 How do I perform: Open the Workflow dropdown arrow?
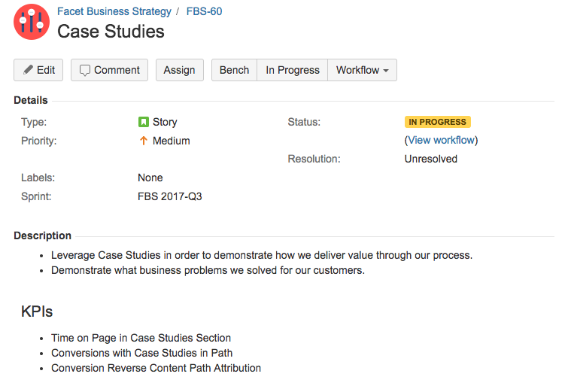[386, 70]
